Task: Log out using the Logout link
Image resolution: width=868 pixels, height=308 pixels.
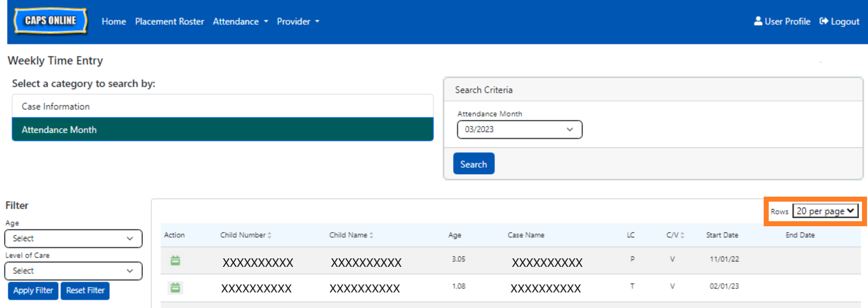Action: [x=839, y=22]
